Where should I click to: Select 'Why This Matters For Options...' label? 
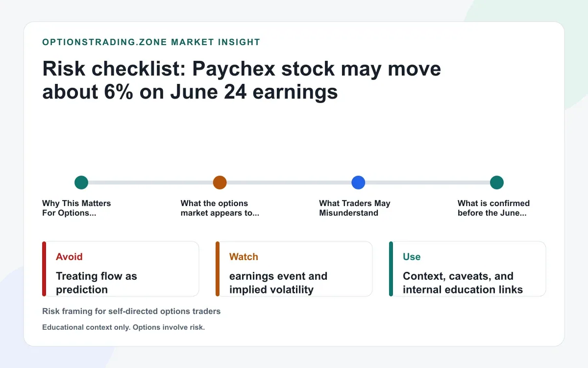point(76,208)
